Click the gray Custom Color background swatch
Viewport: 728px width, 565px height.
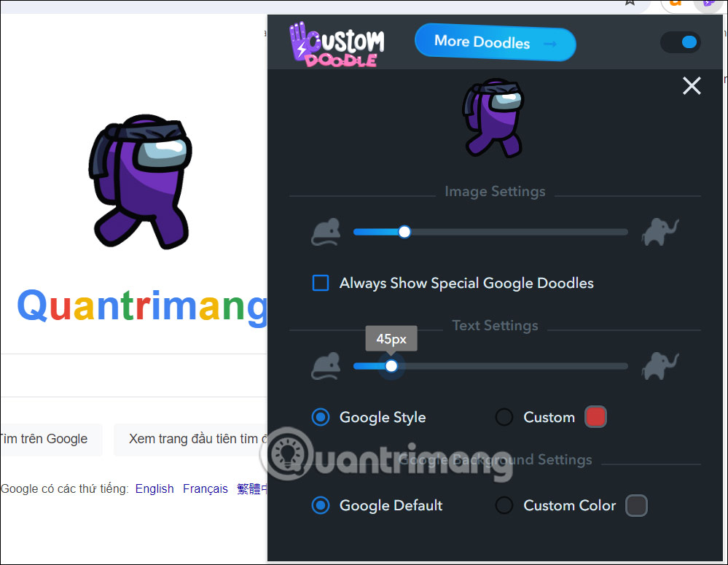[636, 505]
